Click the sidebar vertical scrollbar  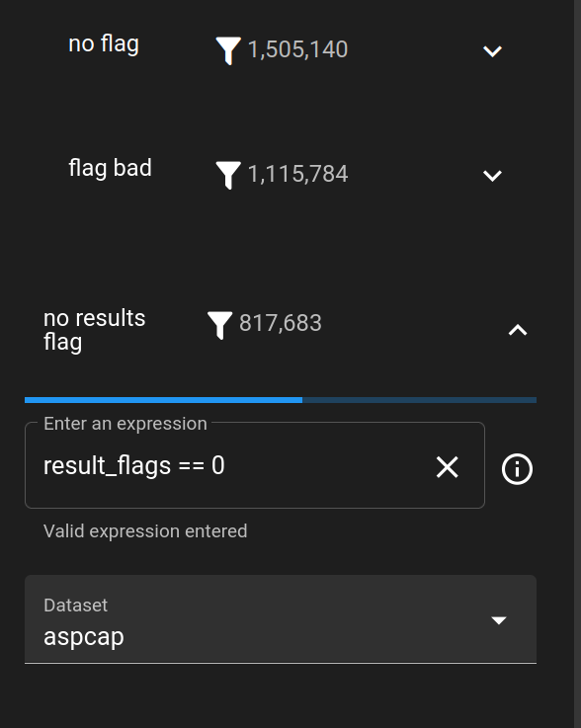577,364
